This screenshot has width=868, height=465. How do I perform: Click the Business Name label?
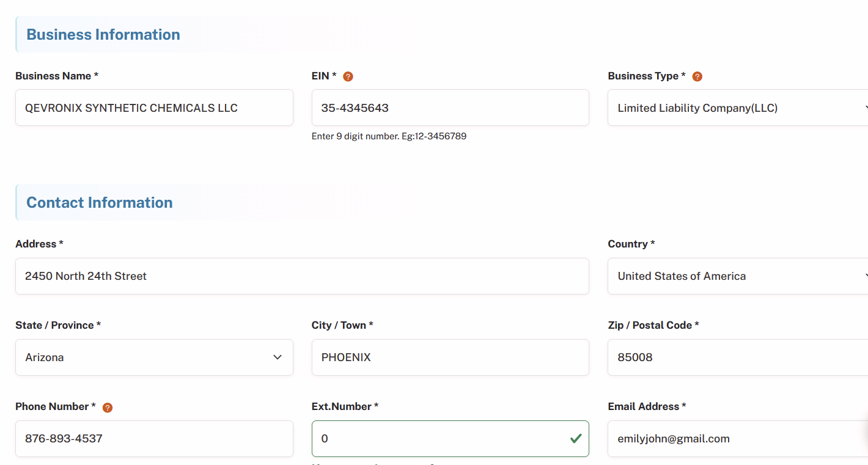pos(57,76)
